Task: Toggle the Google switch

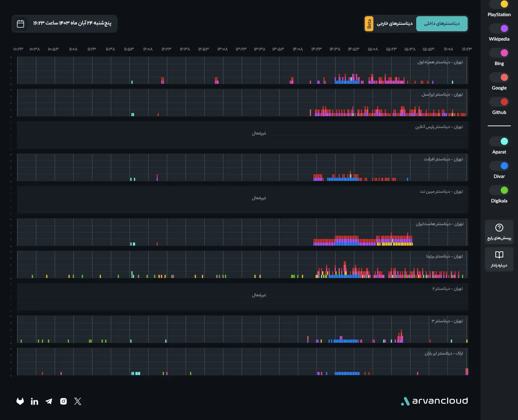Action: pyautogui.click(x=499, y=77)
